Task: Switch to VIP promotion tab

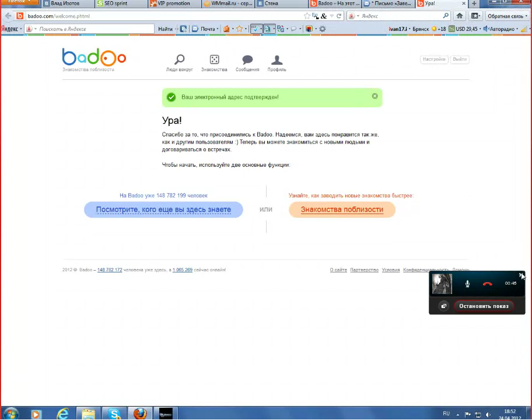Action: point(174,3)
